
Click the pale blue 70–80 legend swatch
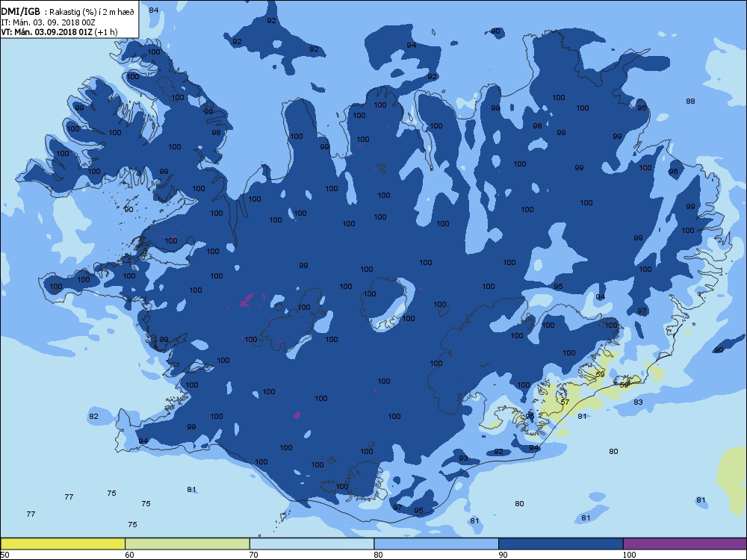pos(311,544)
